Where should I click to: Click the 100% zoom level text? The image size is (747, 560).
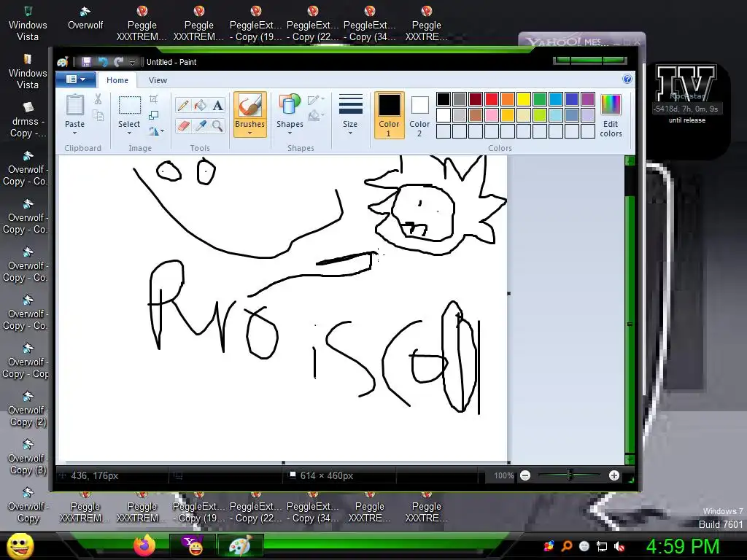[x=504, y=475]
